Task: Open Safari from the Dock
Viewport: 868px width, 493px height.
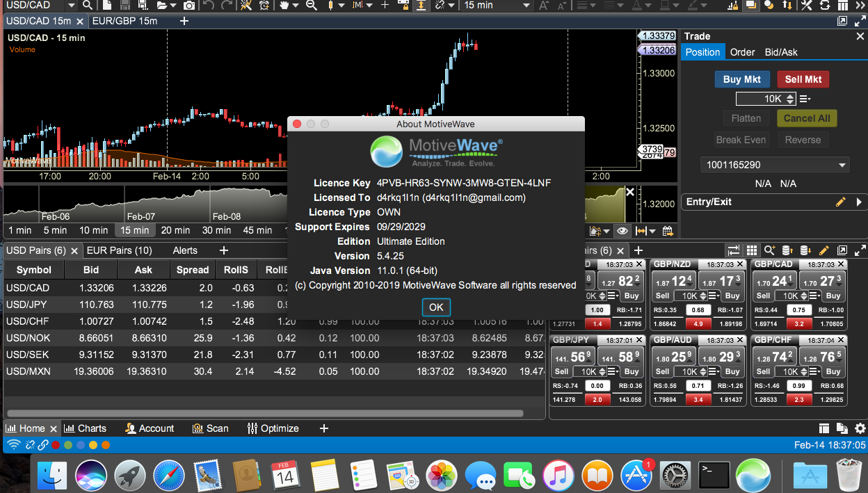Action: (169, 476)
